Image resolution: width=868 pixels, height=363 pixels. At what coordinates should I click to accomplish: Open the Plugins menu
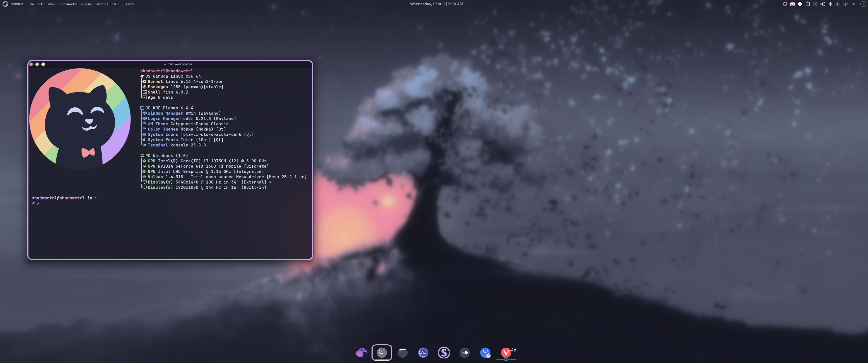coord(86,4)
